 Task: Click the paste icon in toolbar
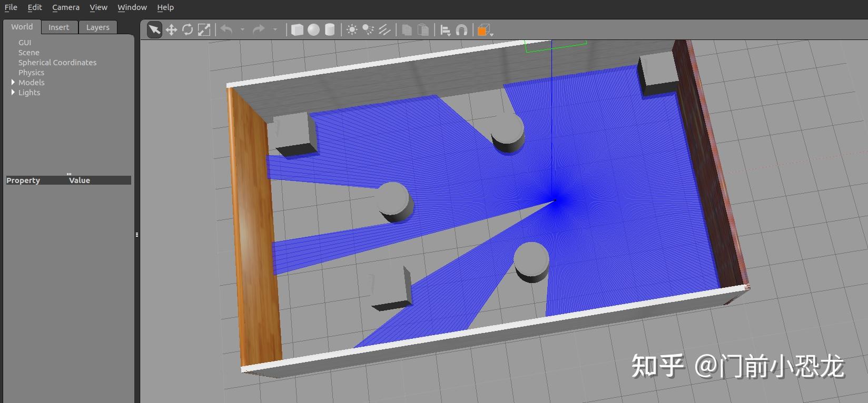(x=423, y=30)
